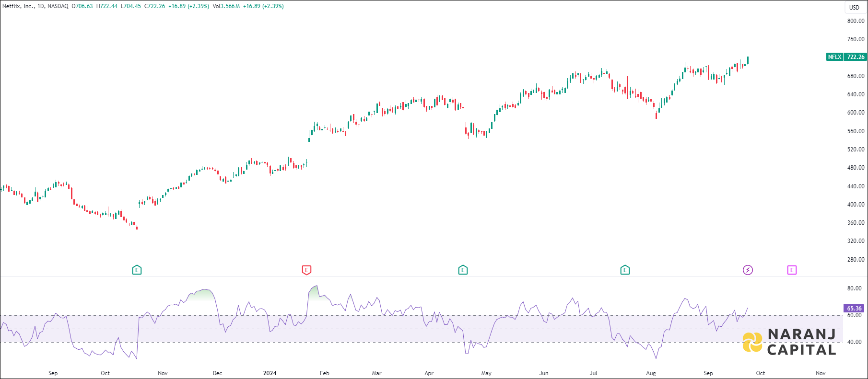Click the Aug label on the time axis
This screenshot has height=379, width=868.
[651, 373]
